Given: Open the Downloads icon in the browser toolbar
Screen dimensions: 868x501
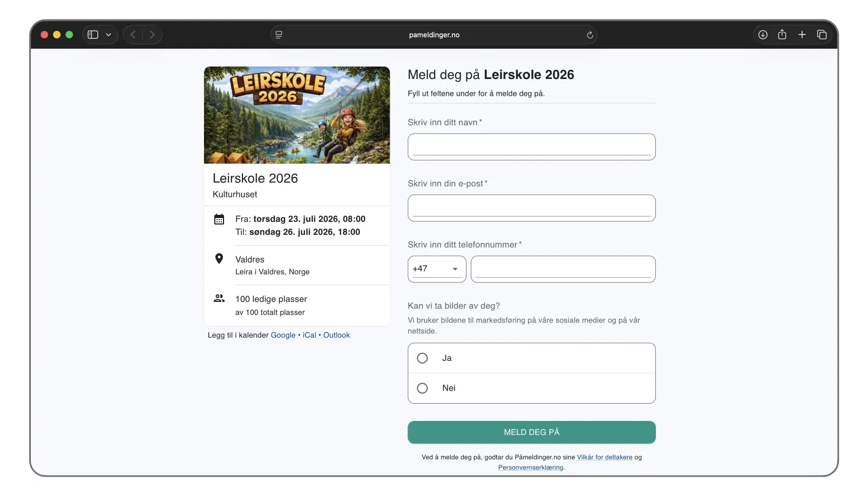Looking at the screenshot, I should 762,34.
